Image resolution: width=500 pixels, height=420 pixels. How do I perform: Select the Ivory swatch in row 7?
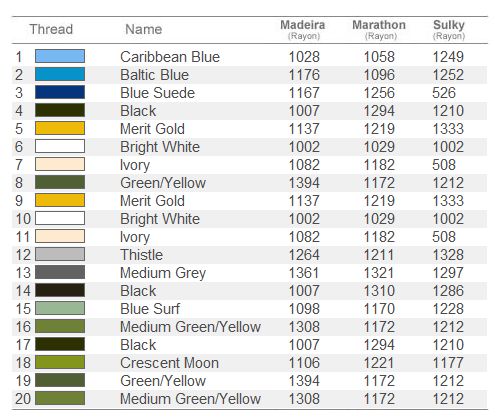coord(60,164)
